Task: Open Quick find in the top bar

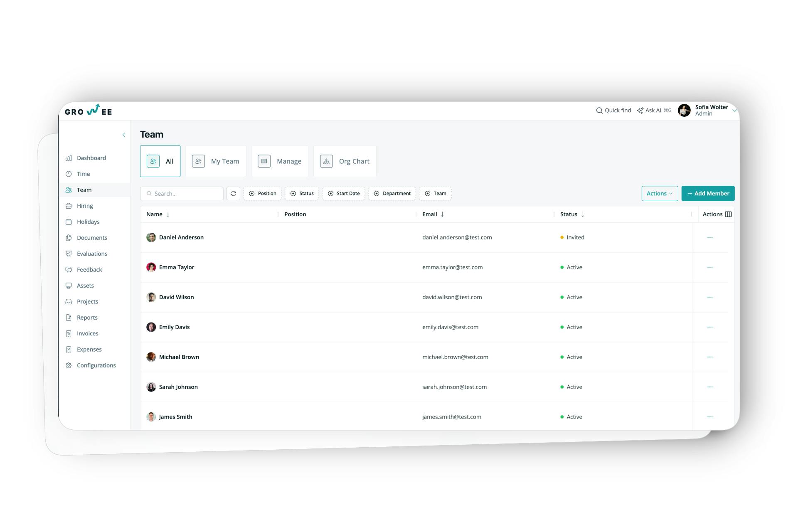Action: tap(613, 110)
